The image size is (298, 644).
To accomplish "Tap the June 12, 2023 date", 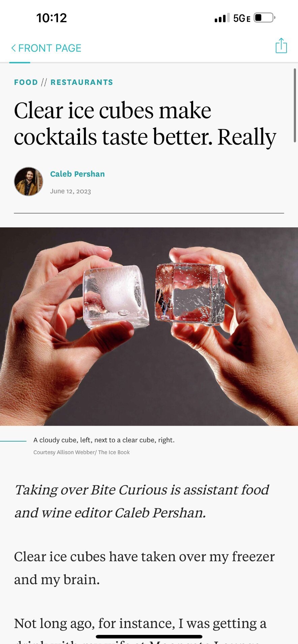I will coord(70,191).
